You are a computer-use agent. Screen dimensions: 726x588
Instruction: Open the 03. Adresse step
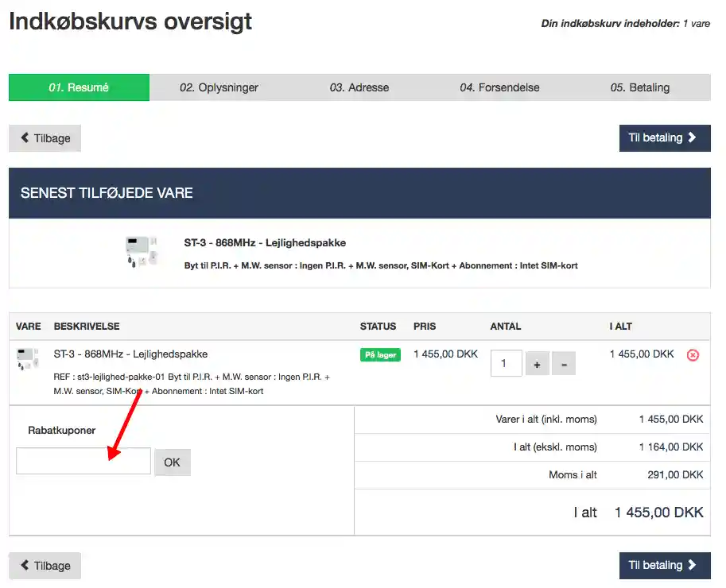(x=359, y=87)
